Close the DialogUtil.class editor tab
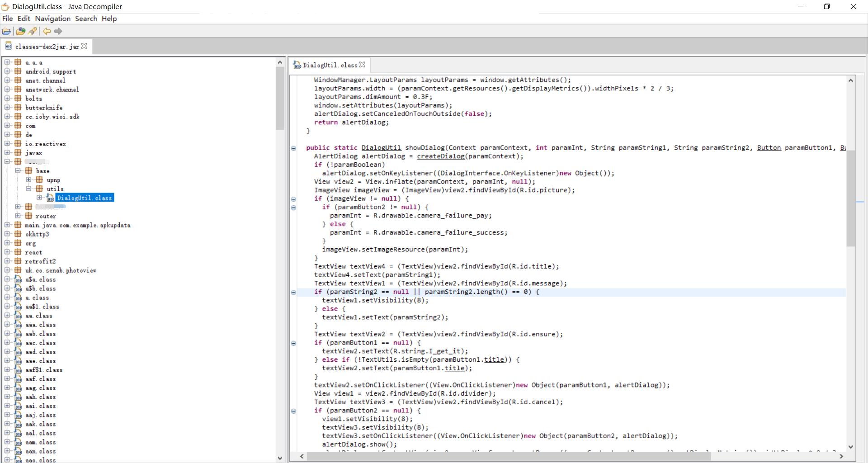Viewport: 868px width, 463px height. (362, 65)
